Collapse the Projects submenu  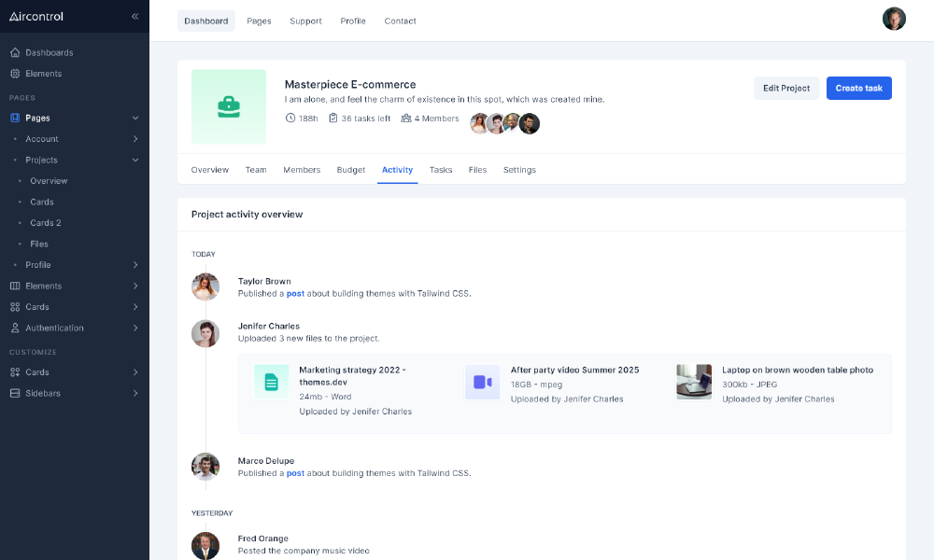coord(135,160)
